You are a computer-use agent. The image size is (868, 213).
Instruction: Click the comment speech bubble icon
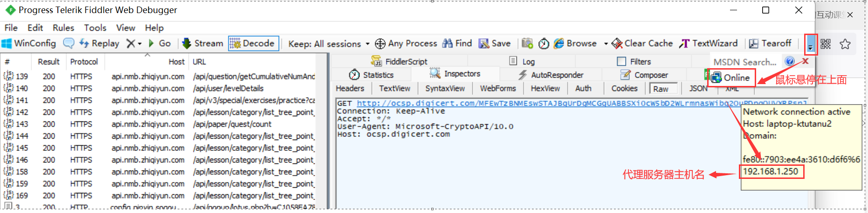pos(69,43)
